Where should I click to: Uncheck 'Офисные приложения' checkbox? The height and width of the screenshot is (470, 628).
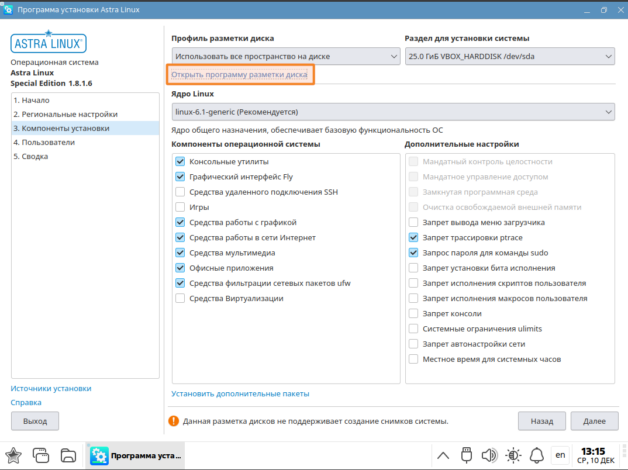(x=180, y=268)
